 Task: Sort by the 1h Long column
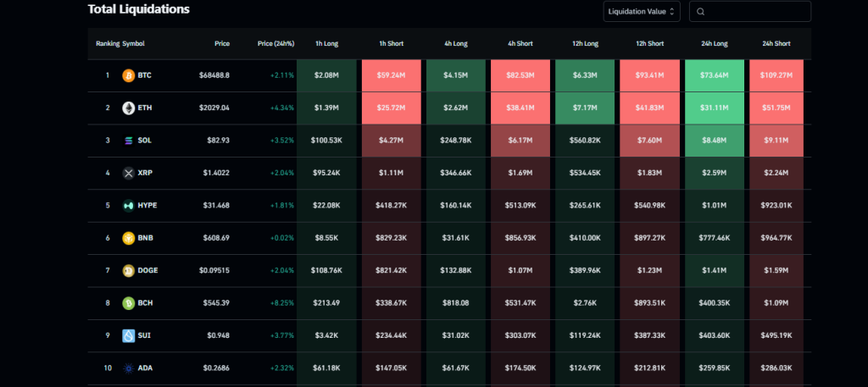pos(326,43)
